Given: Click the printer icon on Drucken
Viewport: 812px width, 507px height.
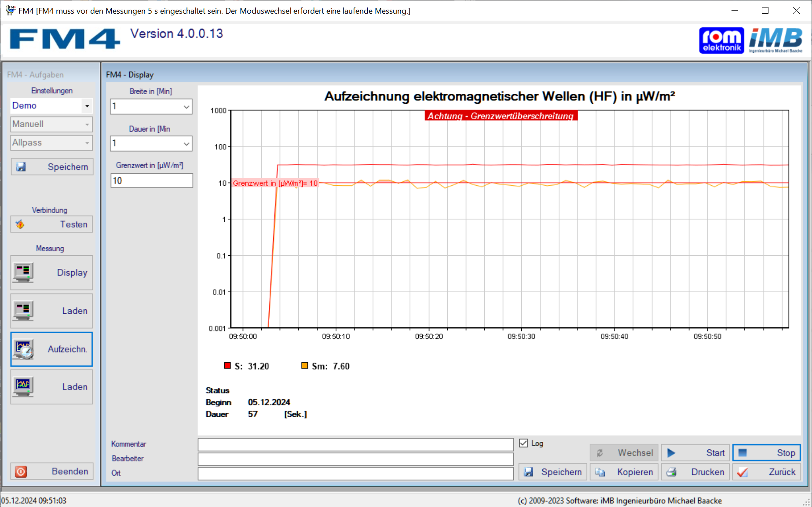Looking at the screenshot, I should pos(671,472).
